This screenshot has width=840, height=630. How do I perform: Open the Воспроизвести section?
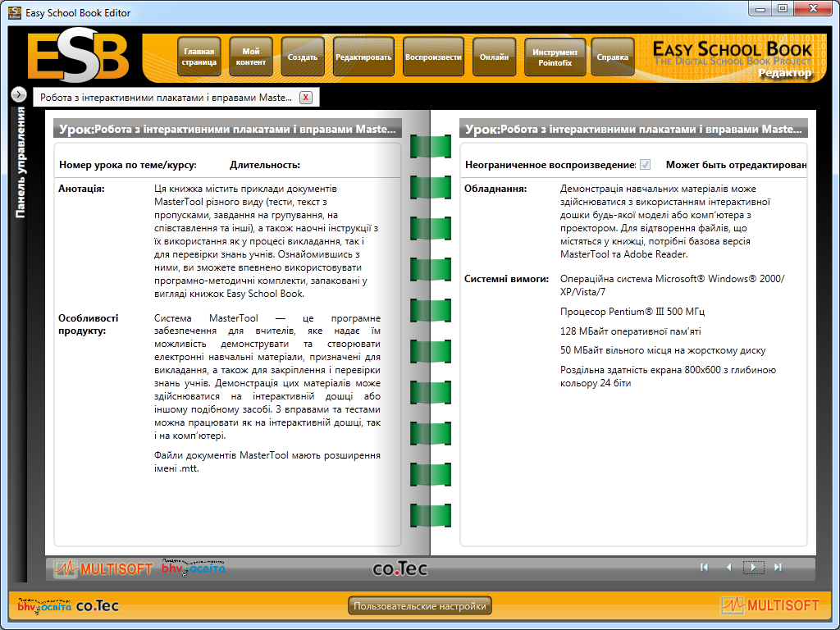pyautogui.click(x=433, y=57)
